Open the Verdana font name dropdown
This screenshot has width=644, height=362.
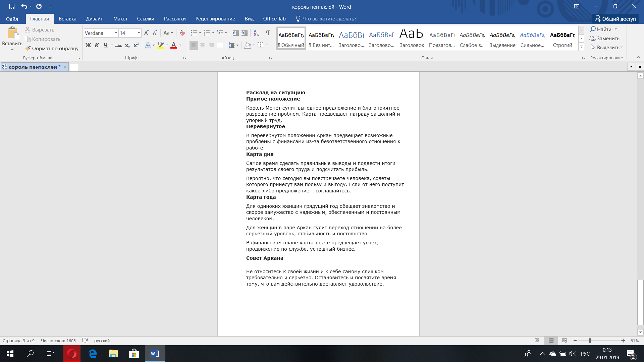click(116, 33)
